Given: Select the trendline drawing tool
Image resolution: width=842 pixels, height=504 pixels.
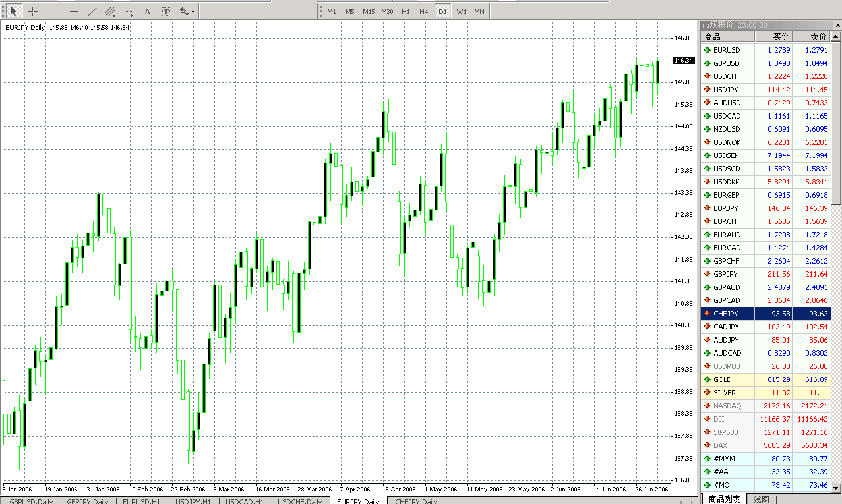Looking at the screenshot, I should click(x=92, y=11).
